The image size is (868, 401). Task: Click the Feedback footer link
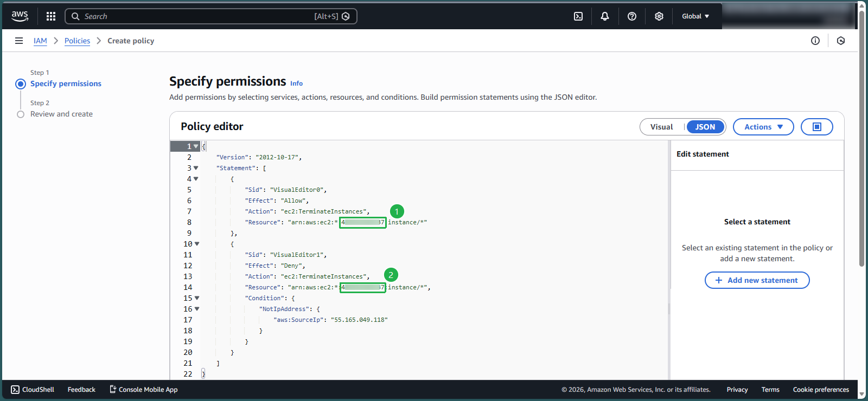81,390
